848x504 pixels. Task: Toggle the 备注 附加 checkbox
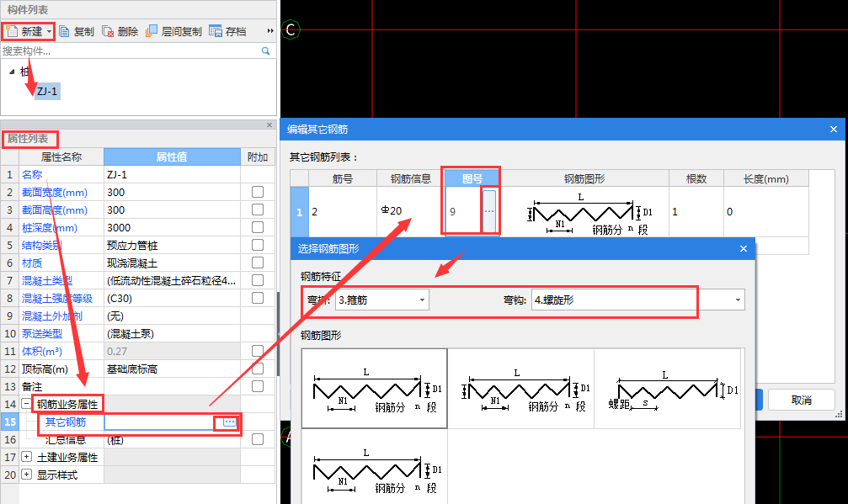[258, 386]
